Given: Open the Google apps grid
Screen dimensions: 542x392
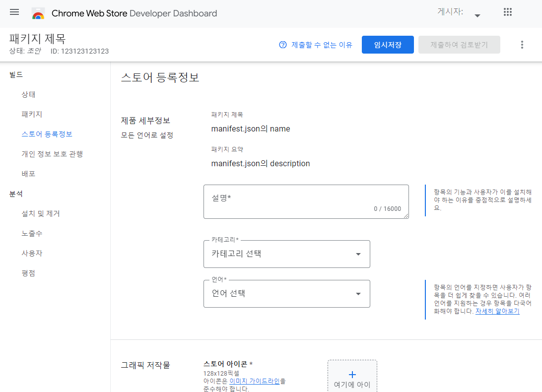Looking at the screenshot, I should [x=507, y=12].
